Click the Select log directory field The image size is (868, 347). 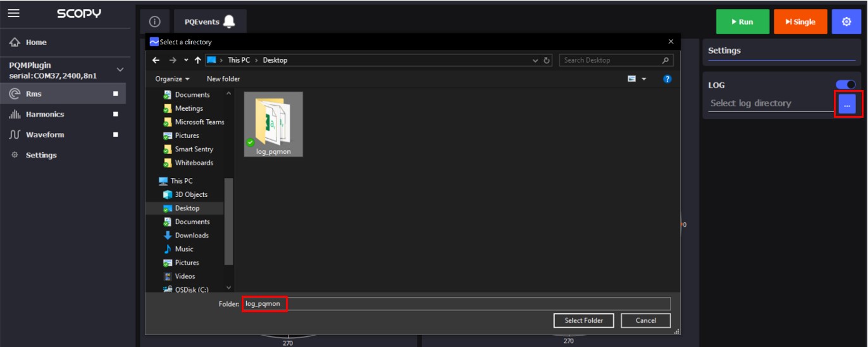pos(771,103)
